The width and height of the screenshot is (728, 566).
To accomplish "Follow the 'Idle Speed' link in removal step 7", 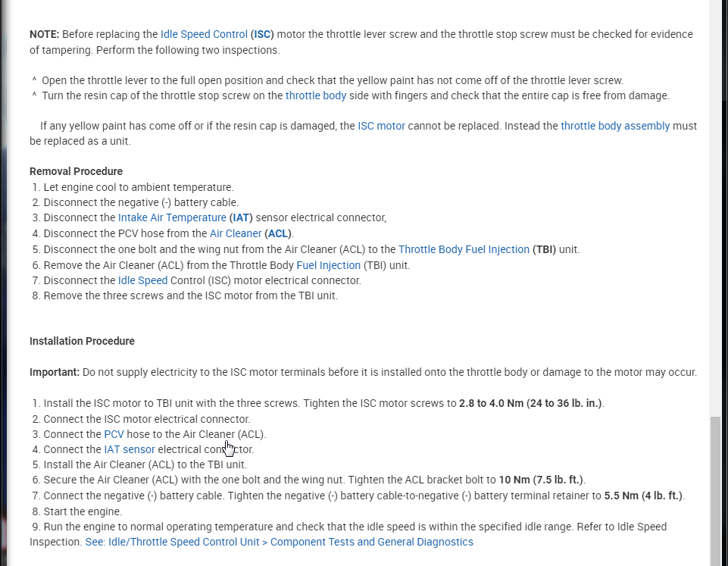I will (x=142, y=280).
